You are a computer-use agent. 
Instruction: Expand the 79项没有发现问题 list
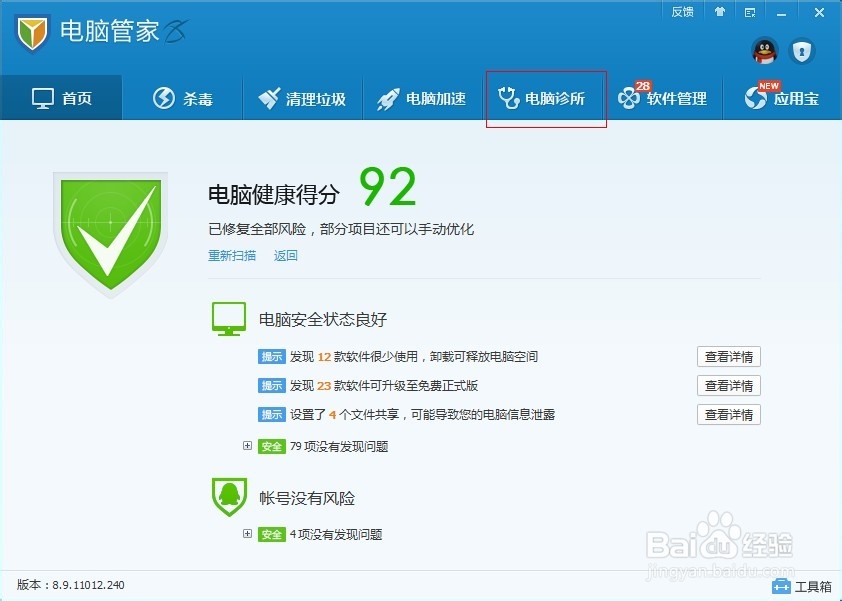(x=248, y=446)
